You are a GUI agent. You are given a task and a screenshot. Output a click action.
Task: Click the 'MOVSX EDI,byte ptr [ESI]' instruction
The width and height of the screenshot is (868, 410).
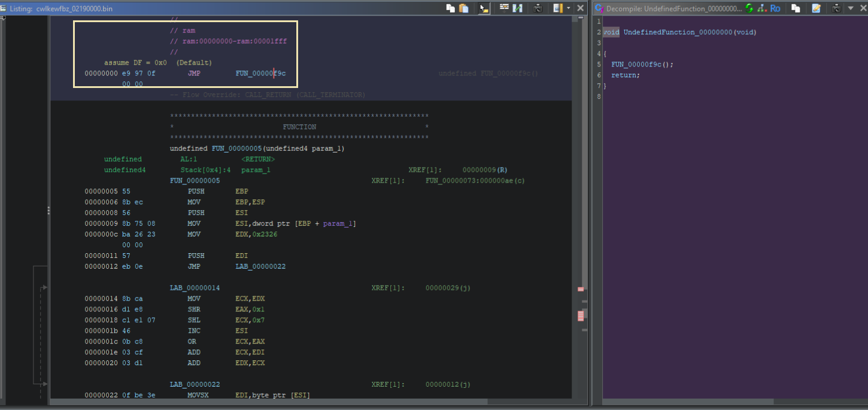249,395
